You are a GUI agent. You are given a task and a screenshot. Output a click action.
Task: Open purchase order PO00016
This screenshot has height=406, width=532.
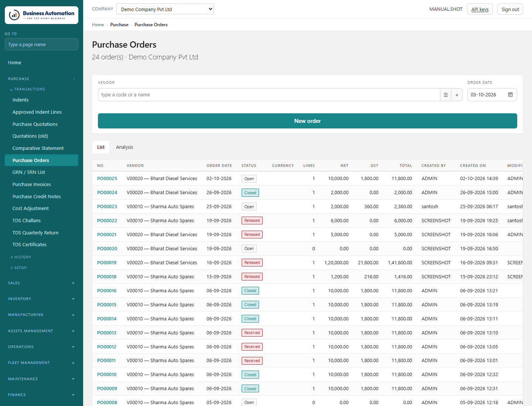[107, 291]
